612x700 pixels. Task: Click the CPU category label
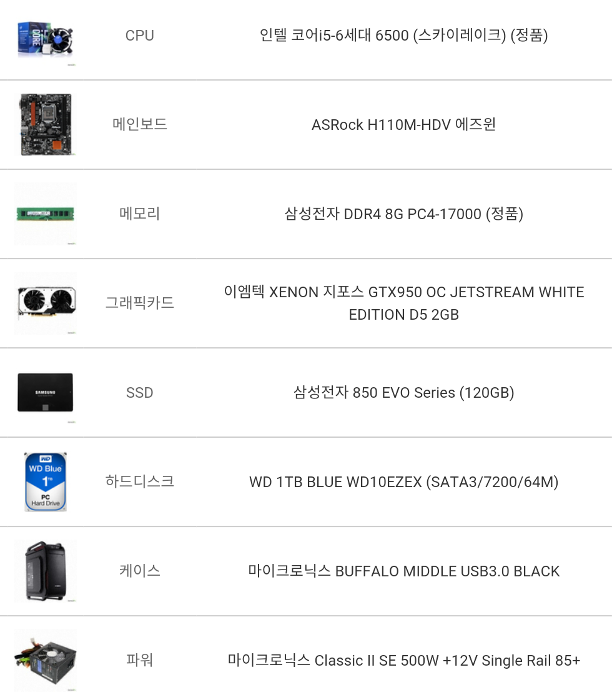(x=139, y=36)
